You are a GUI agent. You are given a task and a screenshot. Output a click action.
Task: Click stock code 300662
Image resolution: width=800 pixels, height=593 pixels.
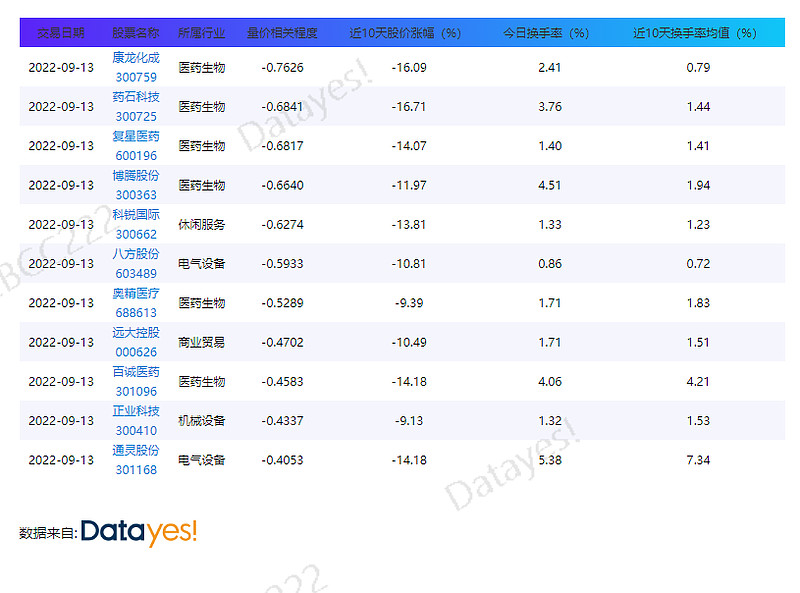click(136, 234)
